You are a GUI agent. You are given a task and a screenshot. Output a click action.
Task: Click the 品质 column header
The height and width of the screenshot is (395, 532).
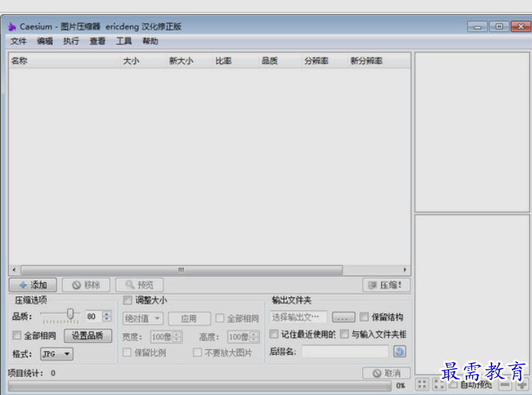coord(279,61)
